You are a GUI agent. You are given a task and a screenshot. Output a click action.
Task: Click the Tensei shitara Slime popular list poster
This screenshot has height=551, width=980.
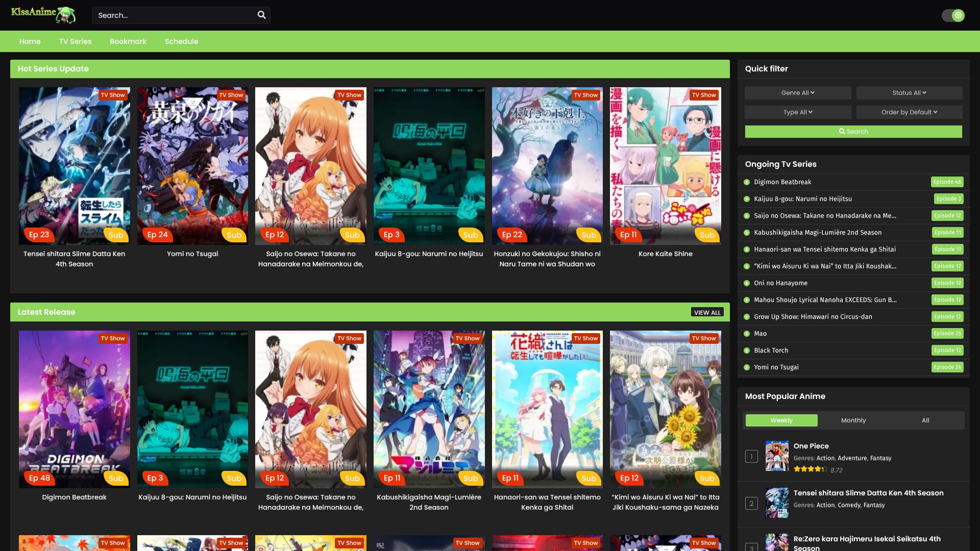[777, 503]
